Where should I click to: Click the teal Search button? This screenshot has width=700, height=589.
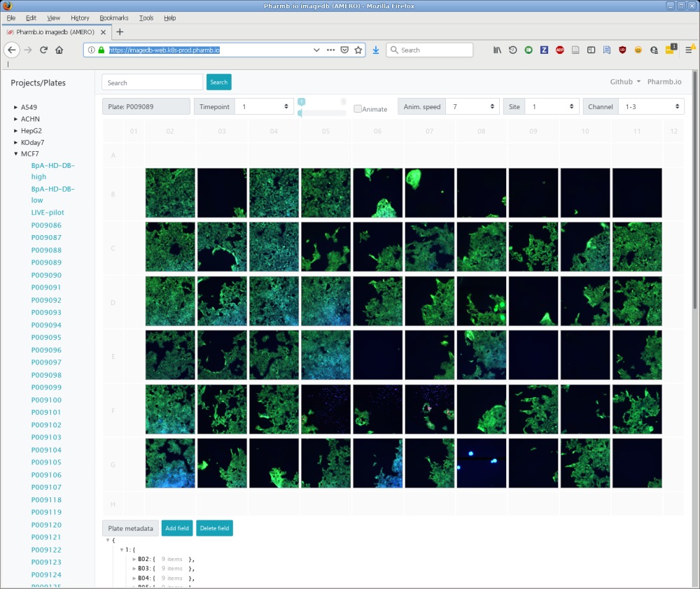(218, 82)
